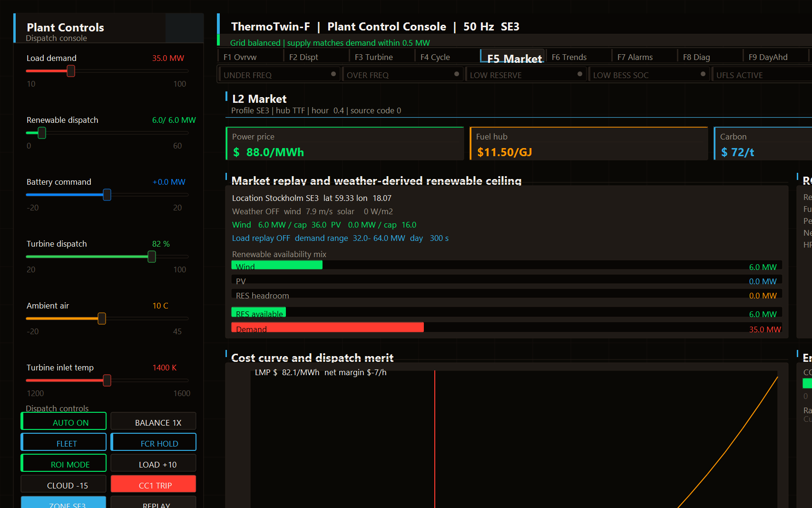The width and height of the screenshot is (812, 508).
Task: Switch to the F1 Ovrvw tab
Action: 250,57
